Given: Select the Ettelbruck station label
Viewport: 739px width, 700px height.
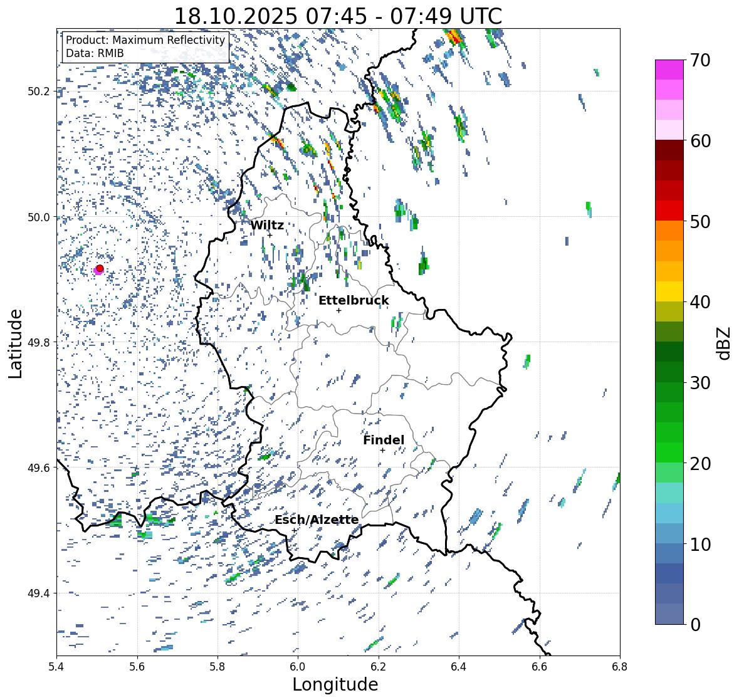Looking at the screenshot, I should pos(354,301).
